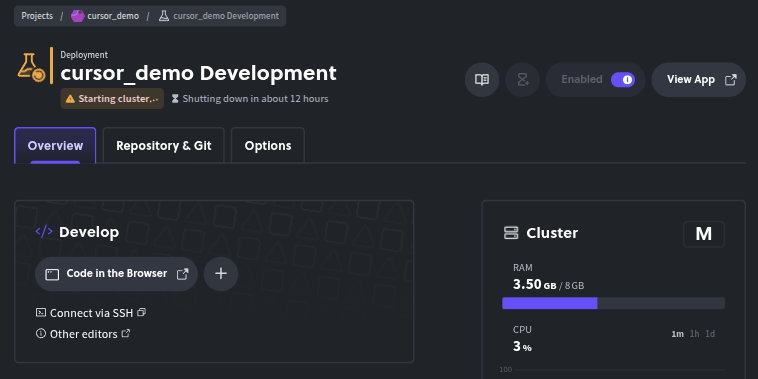
Task: Click the cursor_demo Development page title
Action: (x=198, y=73)
